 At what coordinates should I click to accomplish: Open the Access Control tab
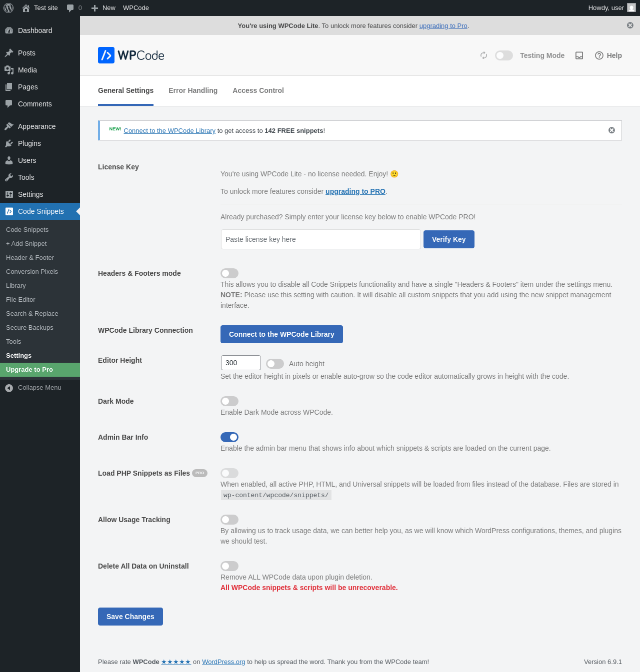258,90
